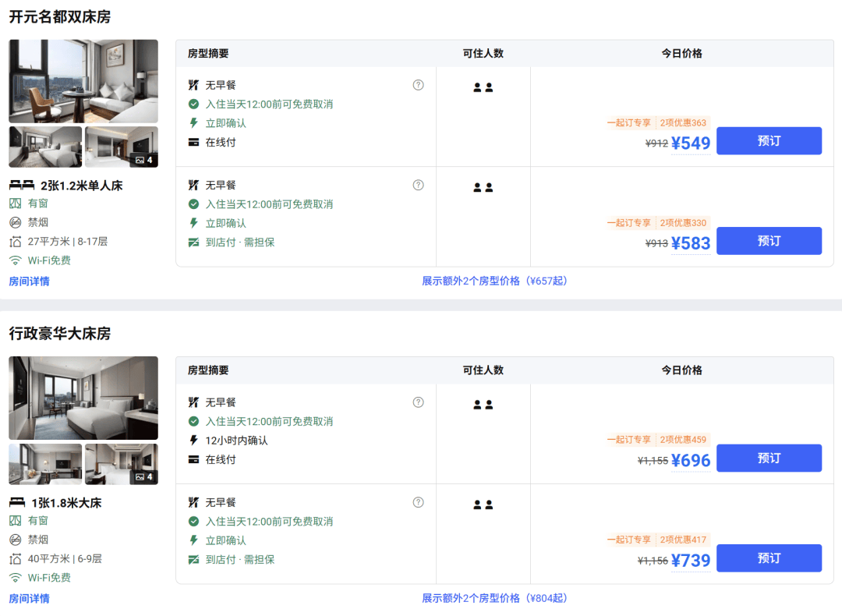This screenshot has width=842, height=616.
Task: Book the executive king room at ¥696
Action: (769, 458)
